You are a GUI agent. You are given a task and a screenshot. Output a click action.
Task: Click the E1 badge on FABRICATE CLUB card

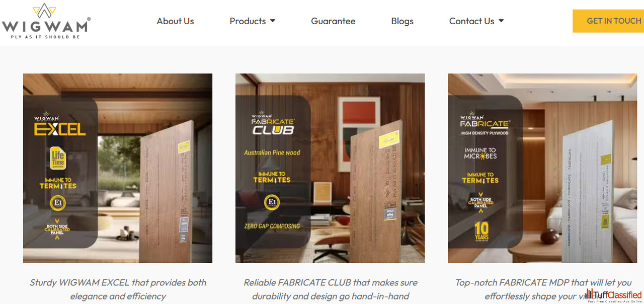click(272, 203)
